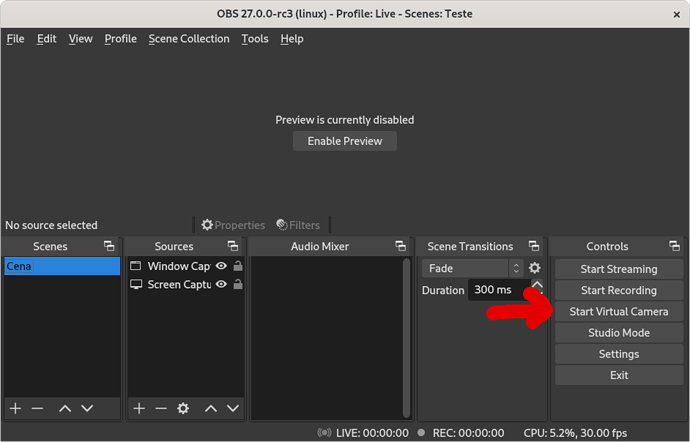Viewport: 690px width, 442px height.
Task: Click the Window Capture source type icon
Action: pyautogui.click(x=136, y=265)
